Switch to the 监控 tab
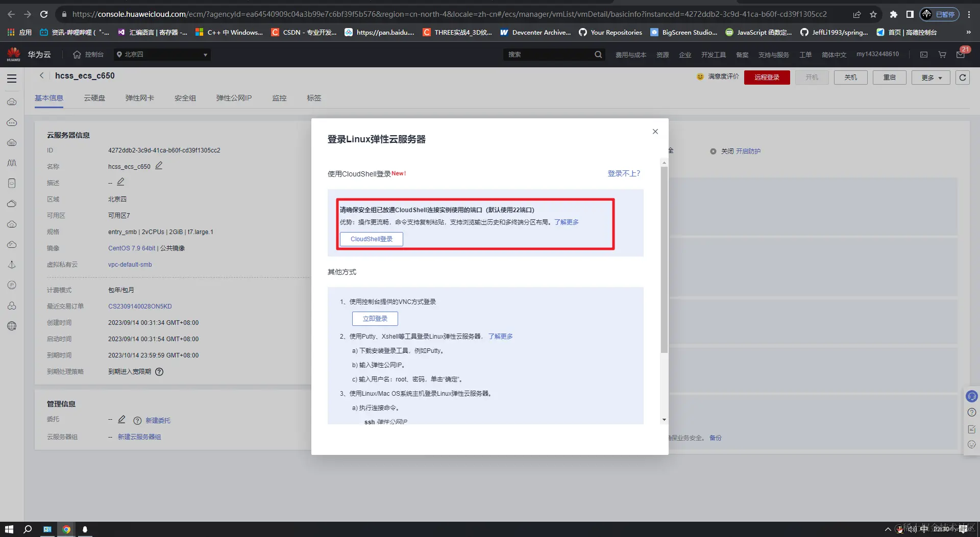The width and height of the screenshot is (980, 537). tap(279, 98)
